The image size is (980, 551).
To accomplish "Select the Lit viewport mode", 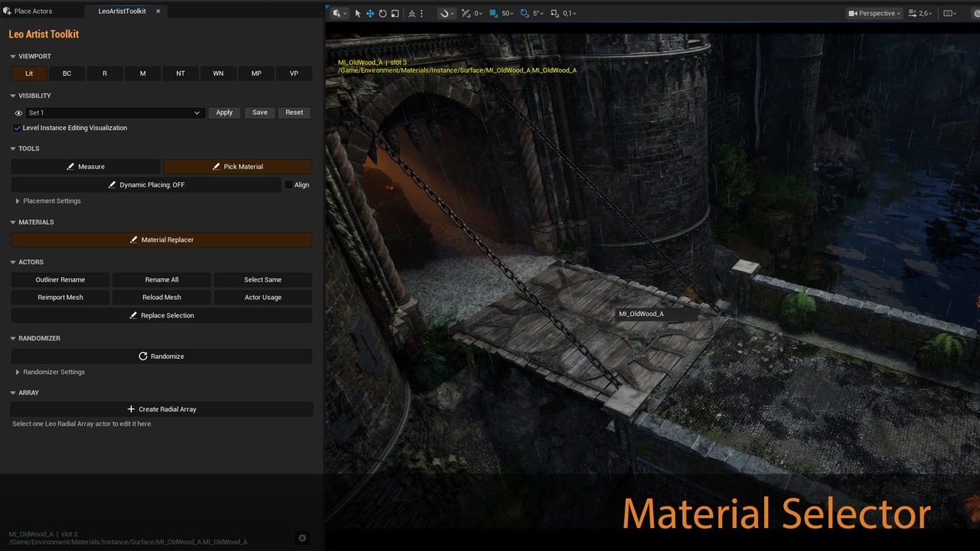I will click(x=29, y=73).
